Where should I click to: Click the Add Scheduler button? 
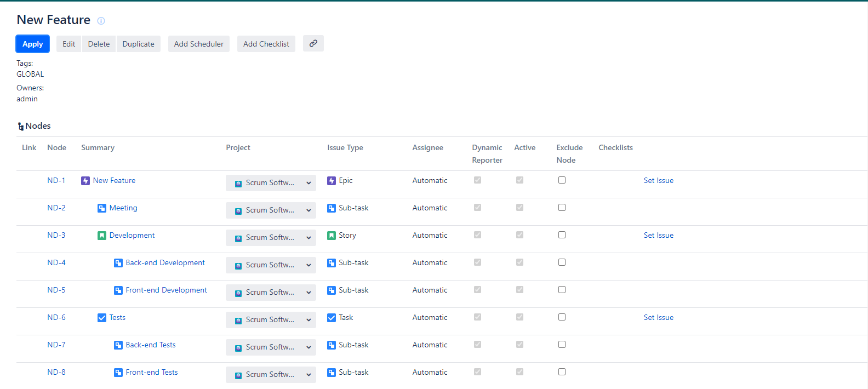198,44
